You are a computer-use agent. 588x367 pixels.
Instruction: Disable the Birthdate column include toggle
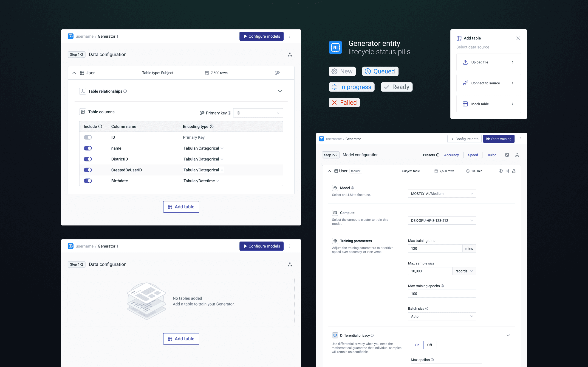click(88, 181)
